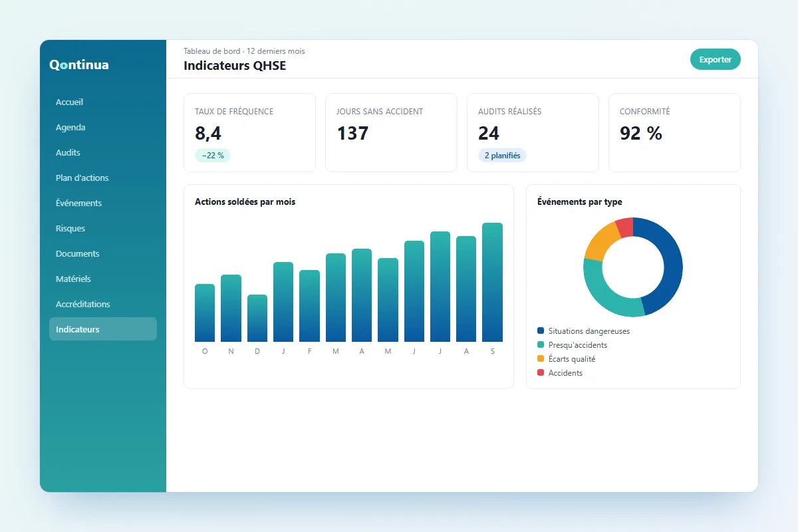Open the Taux de fréquence card
Screen dimensions: 798x532
[x=249, y=132]
